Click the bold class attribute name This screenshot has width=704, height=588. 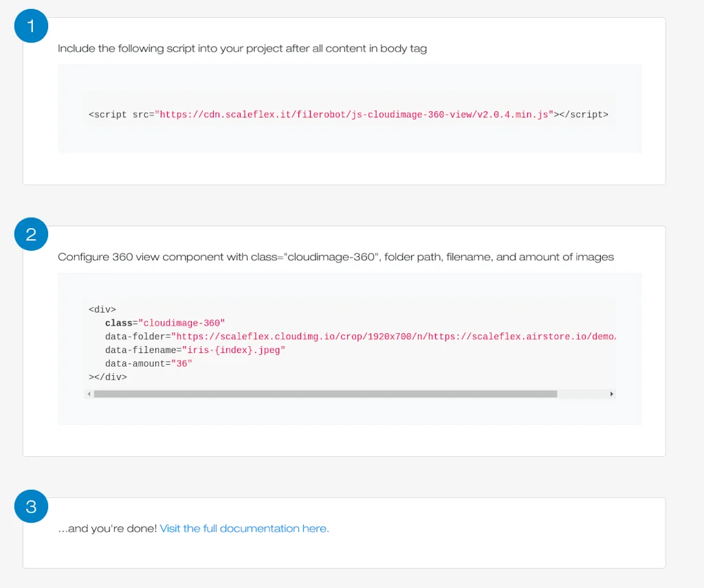tap(118, 323)
